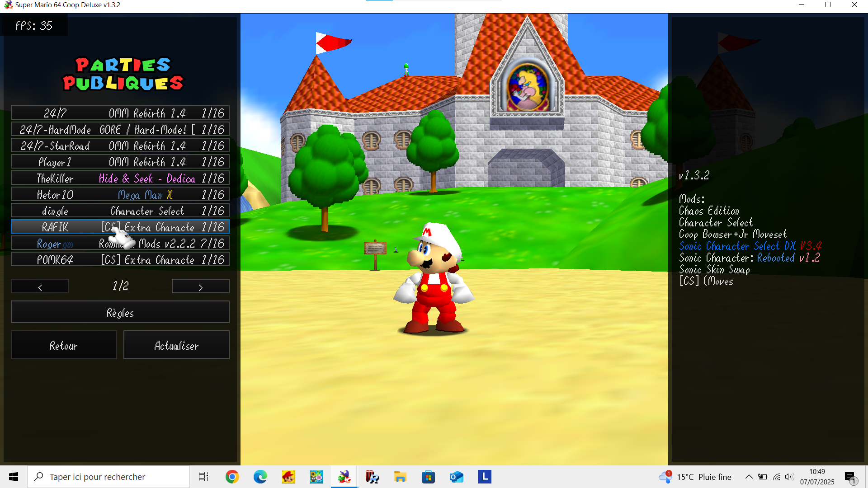Image resolution: width=868 pixels, height=488 pixels.
Task: Click the v1.3.2 version text
Action: click(x=694, y=175)
